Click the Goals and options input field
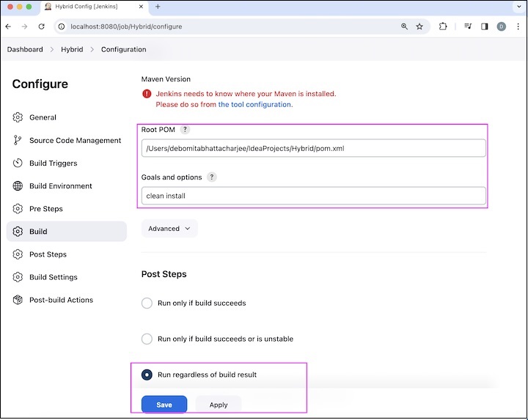This screenshot has width=528, height=420. coord(313,196)
